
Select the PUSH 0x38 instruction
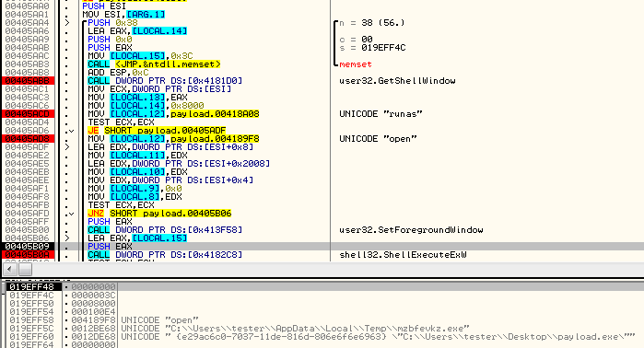click(x=112, y=23)
